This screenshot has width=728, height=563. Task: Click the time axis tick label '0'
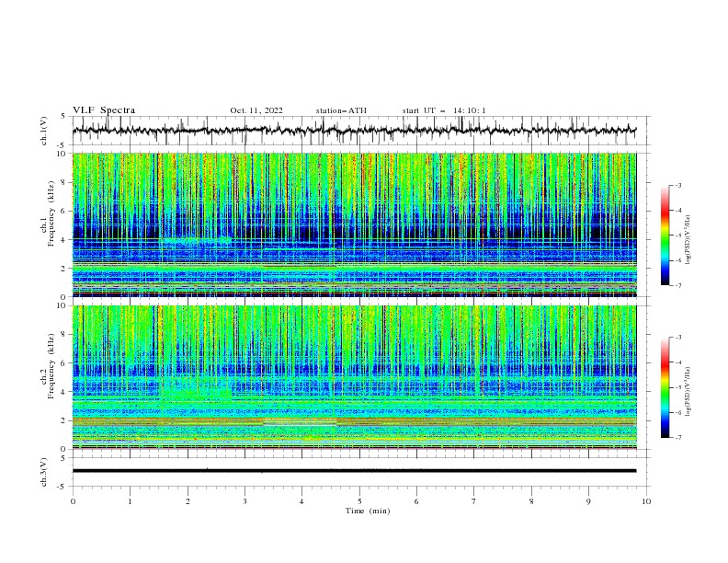[73, 501]
